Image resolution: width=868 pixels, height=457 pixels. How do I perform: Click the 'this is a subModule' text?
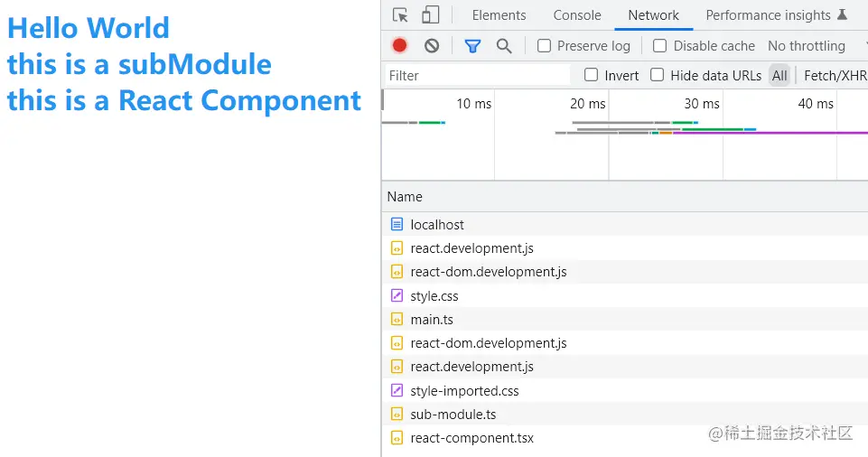pos(139,64)
